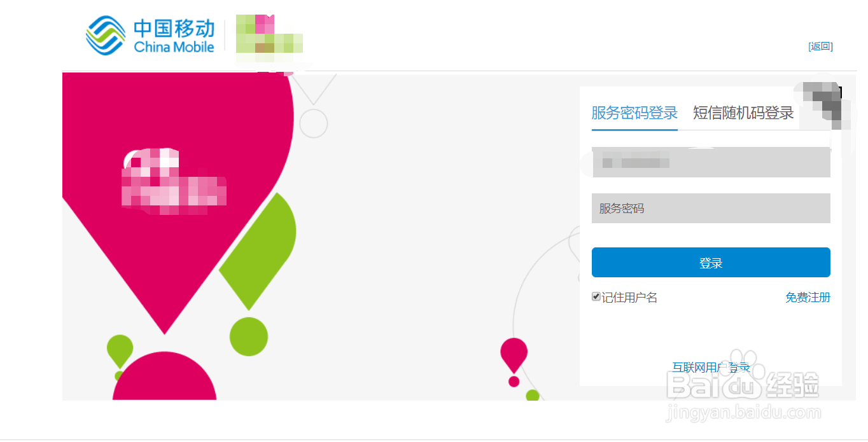The height and width of the screenshot is (442, 868).
Task: Click the pixelated provincial logo beside China Mobile
Action: [269, 39]
